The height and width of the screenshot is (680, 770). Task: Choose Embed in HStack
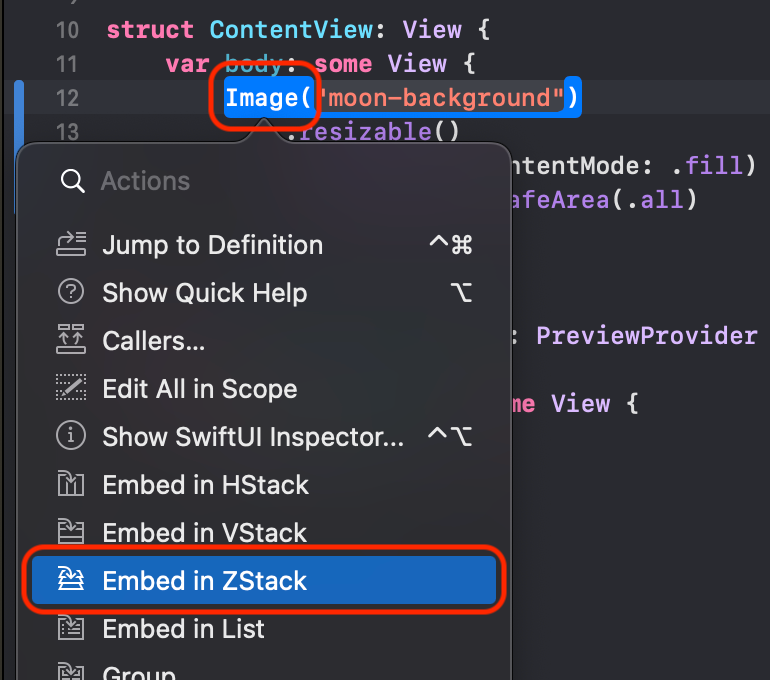point(264,485)
